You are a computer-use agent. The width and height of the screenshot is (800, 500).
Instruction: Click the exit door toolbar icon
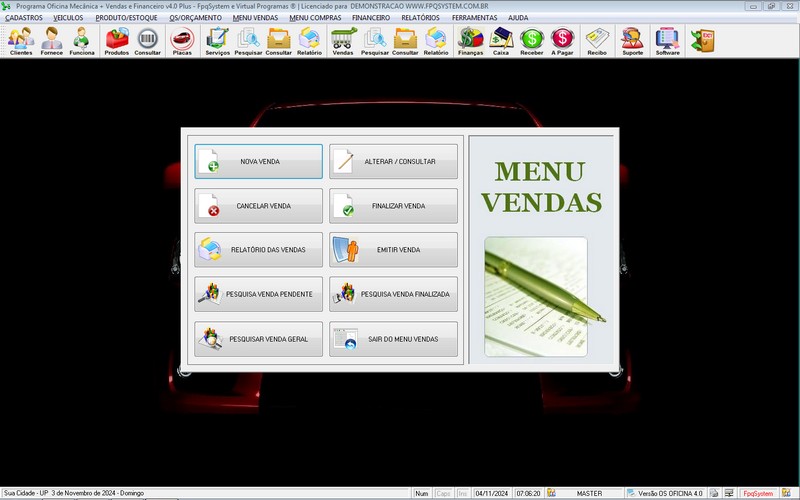pyautogui.click(x=703, y=41)
